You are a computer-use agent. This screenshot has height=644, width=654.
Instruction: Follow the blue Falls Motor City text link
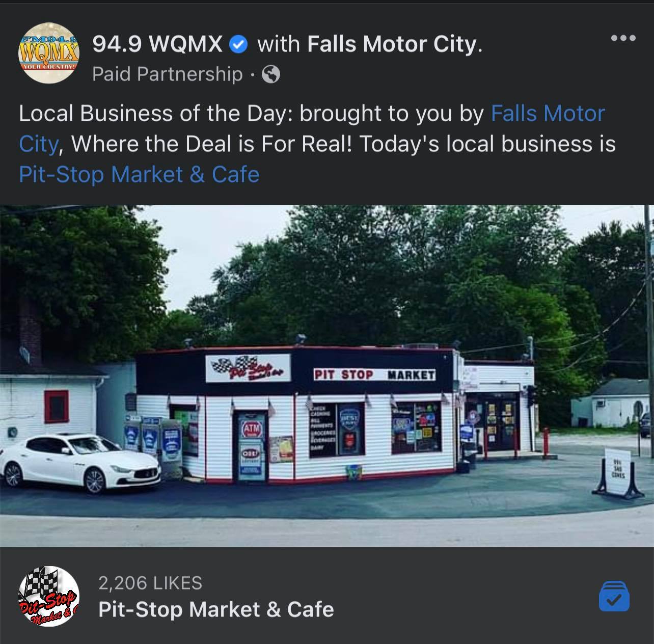click(312, 128)
